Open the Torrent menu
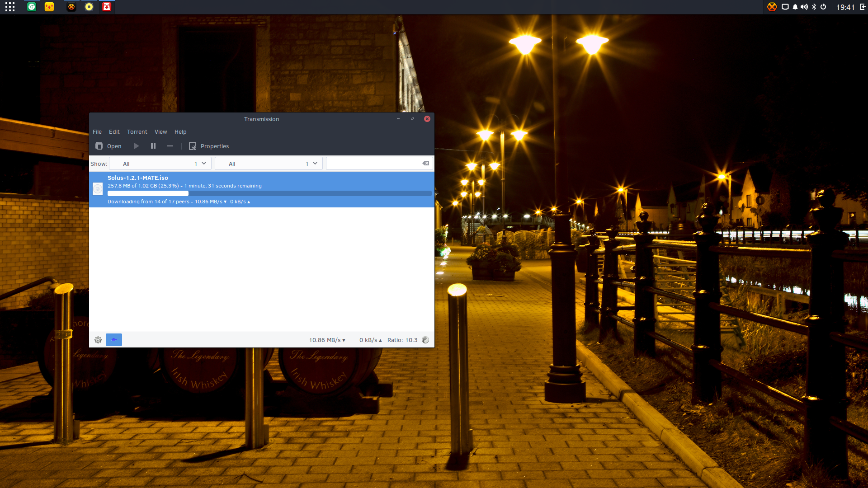Viewport: 868px width, 488px height. (x=137, y=132)
